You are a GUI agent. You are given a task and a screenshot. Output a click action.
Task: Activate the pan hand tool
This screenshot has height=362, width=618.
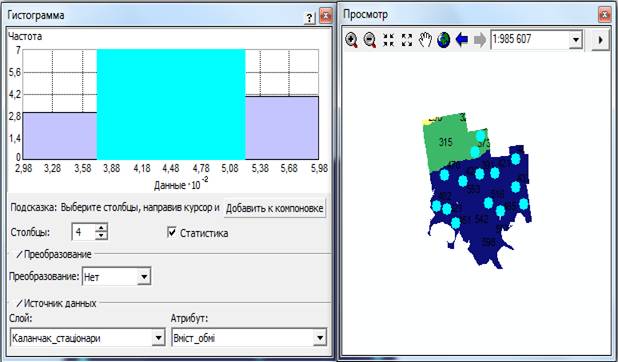(x=425, y=40)
